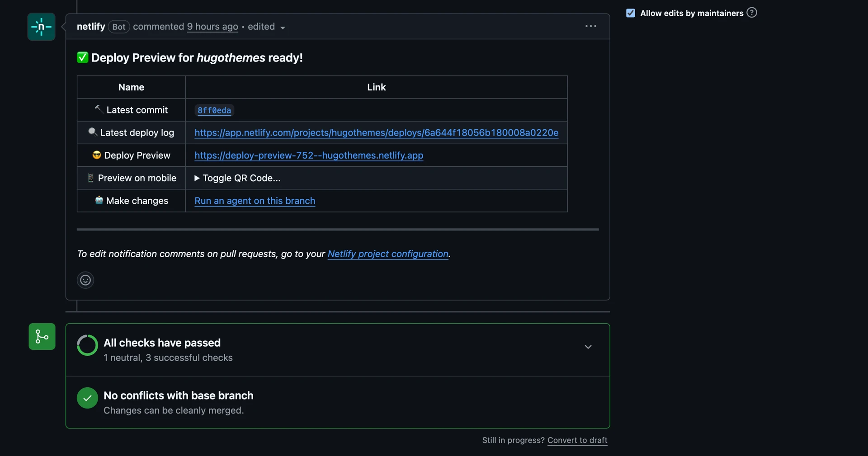
Task: Open the comment options ellipsis menu
Action: 590,26
